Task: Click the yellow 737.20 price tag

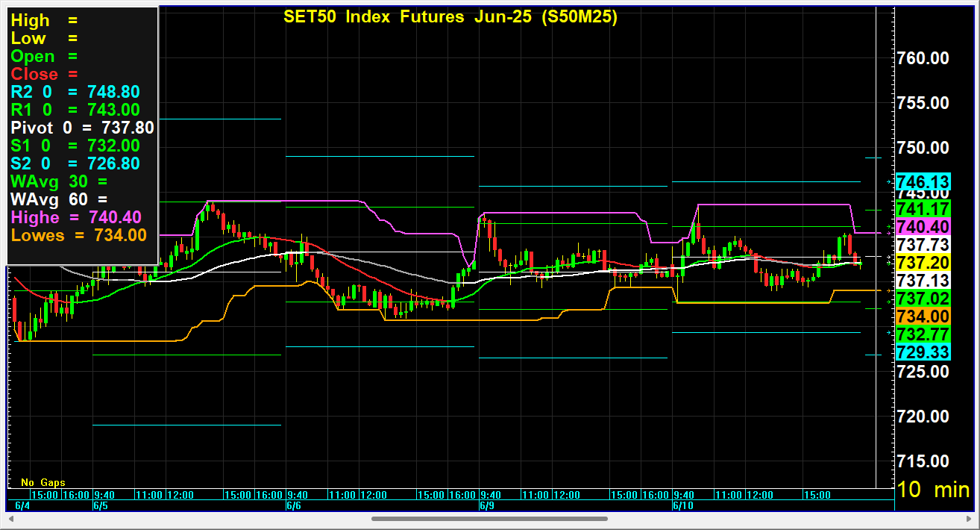Action: click(923, 263)
